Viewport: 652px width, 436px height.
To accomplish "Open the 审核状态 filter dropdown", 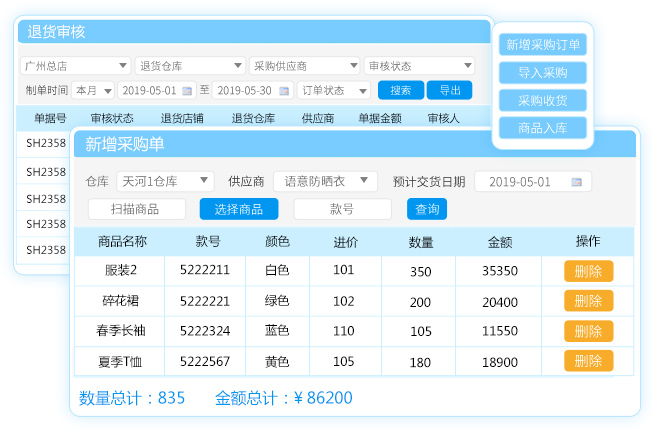I will pos(419,66).
